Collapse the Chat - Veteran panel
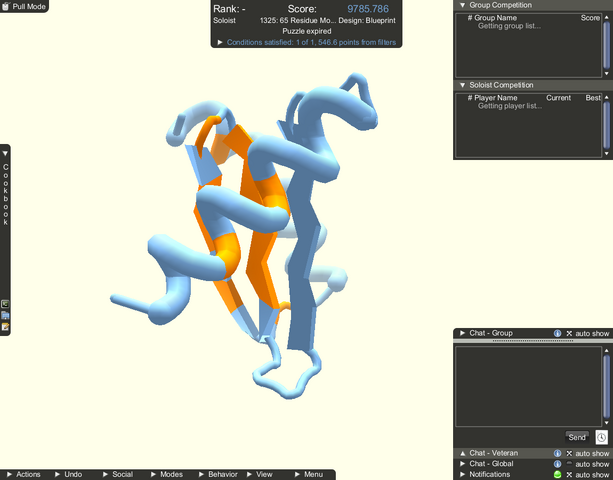613x480 pixels. (463, 453)
